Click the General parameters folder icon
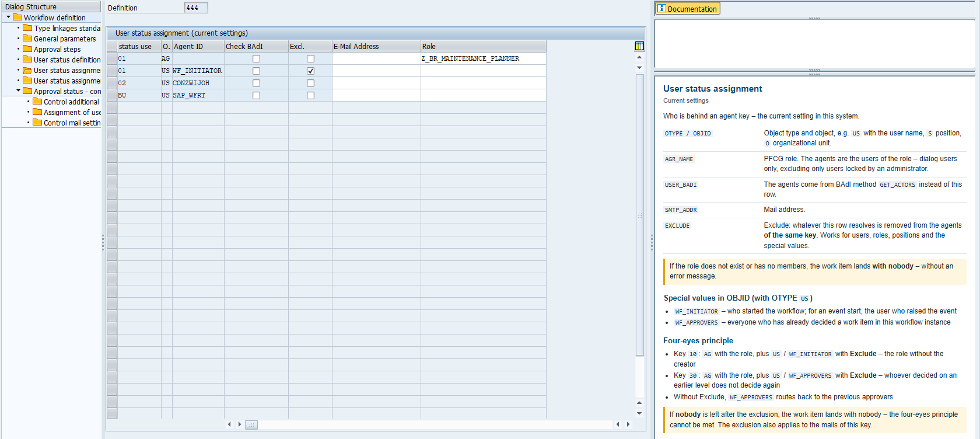This screenshot has height=439, width=980. [x=27, y=39]
